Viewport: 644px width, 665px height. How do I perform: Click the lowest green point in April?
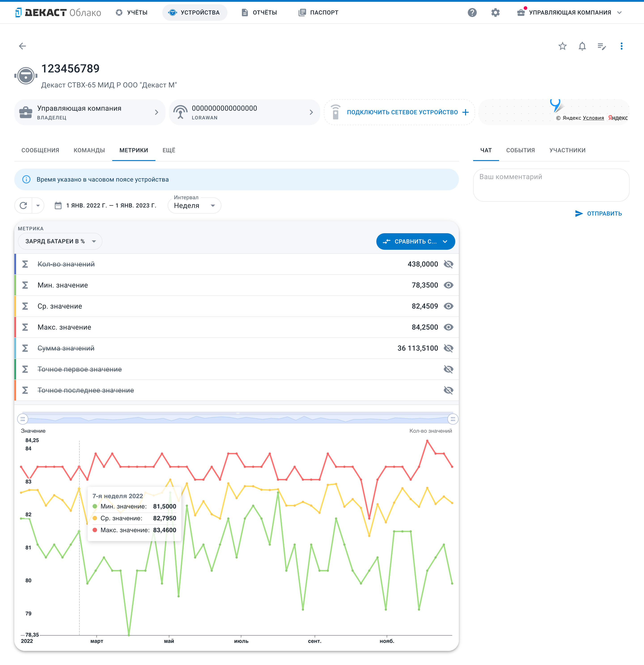[x=129, y=635]
